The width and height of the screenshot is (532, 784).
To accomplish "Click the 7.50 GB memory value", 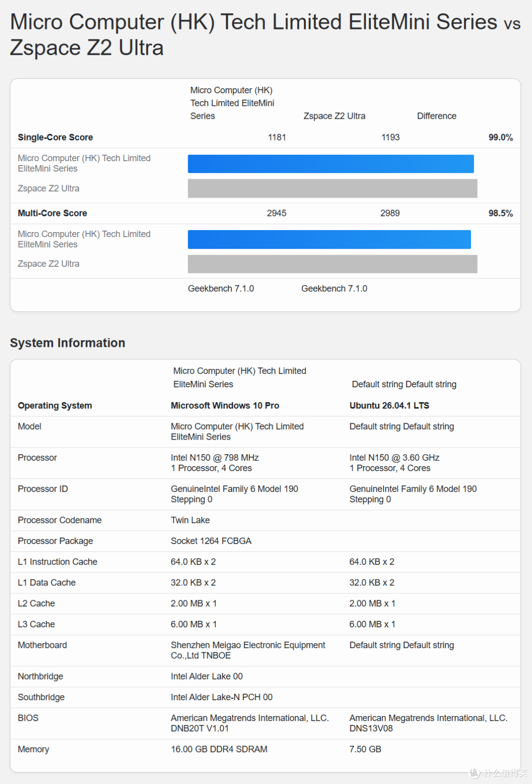I will click(x=366, y=750).
